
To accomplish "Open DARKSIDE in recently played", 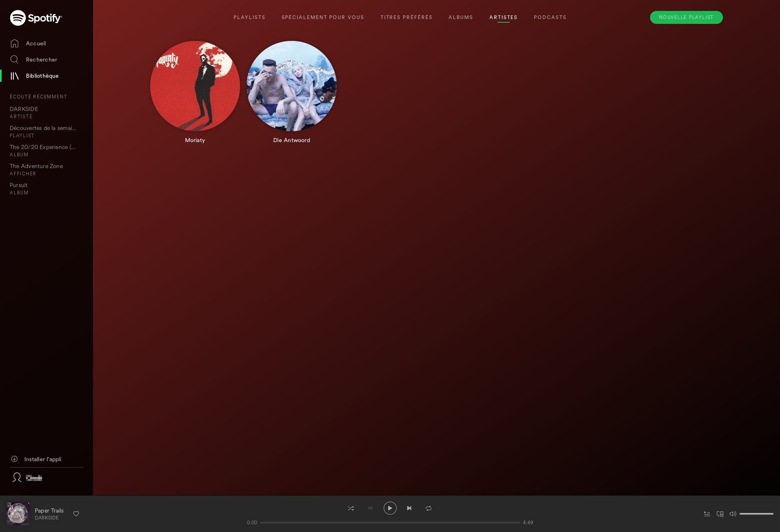I will tap(24, 109).
